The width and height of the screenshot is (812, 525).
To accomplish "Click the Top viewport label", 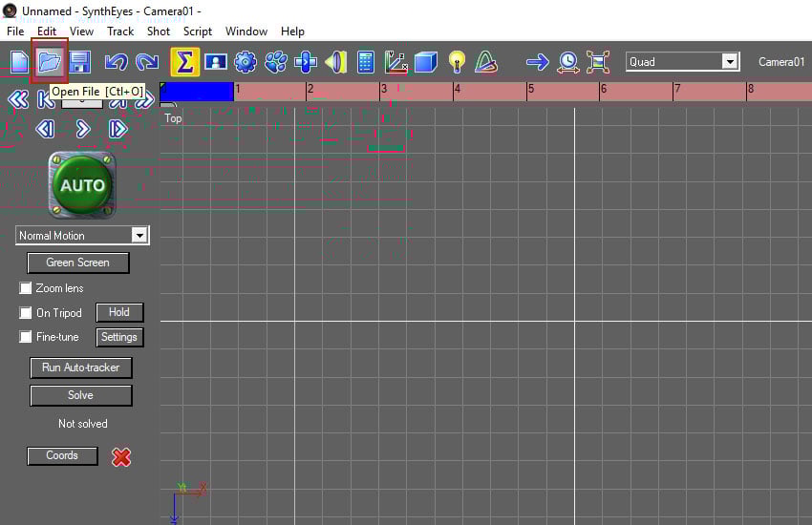I will [173, 118].
